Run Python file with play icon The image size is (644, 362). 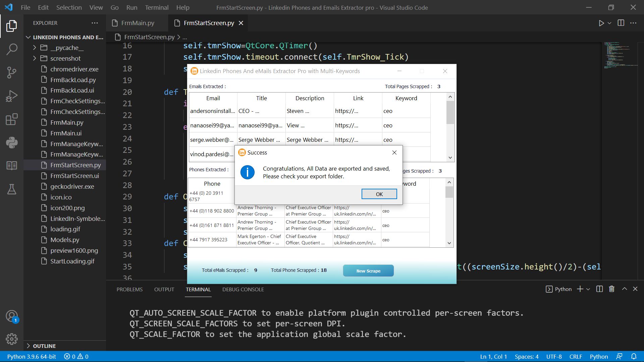click(601, 23)
